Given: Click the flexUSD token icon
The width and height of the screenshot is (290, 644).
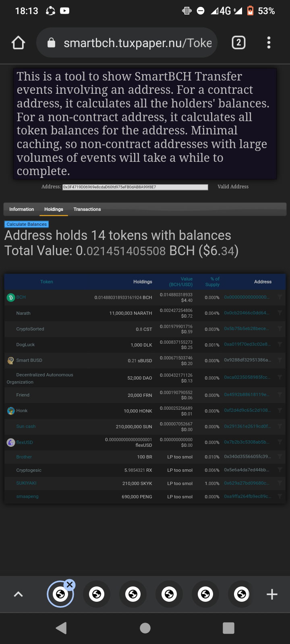Looking at the screenshot, I should click(11, 442).
